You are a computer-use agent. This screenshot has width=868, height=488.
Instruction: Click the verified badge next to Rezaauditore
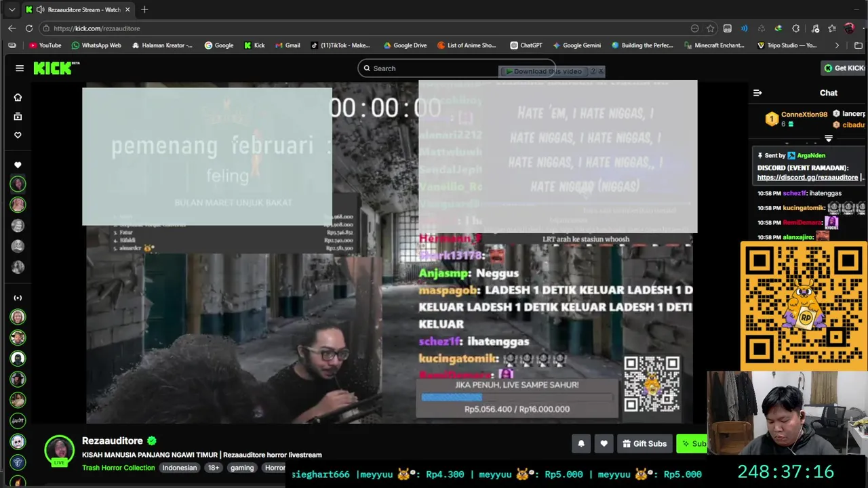point(152,441)
